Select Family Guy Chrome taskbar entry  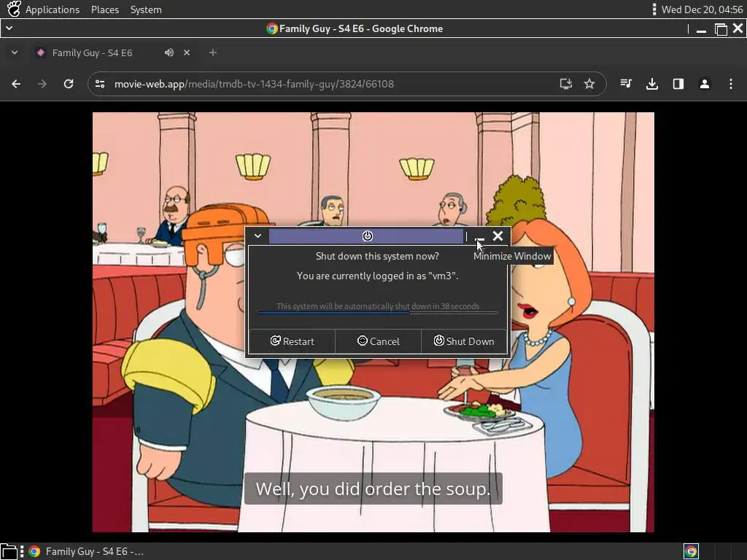coord(86,551)
